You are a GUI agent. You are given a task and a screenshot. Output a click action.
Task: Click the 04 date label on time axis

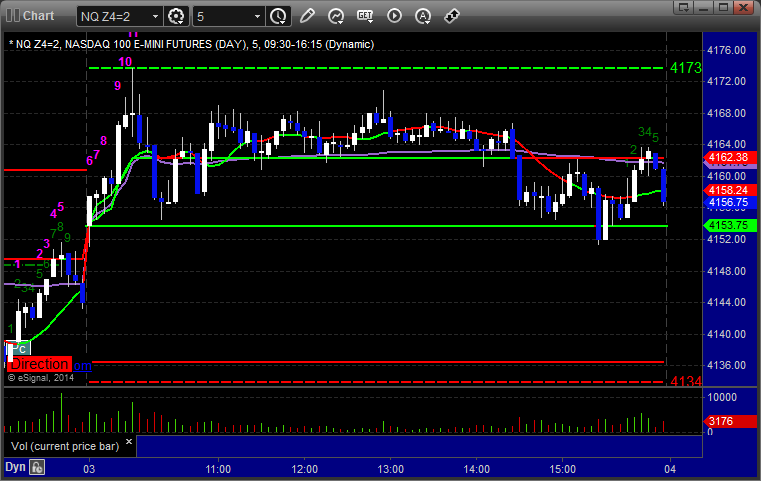coord(670,469)
